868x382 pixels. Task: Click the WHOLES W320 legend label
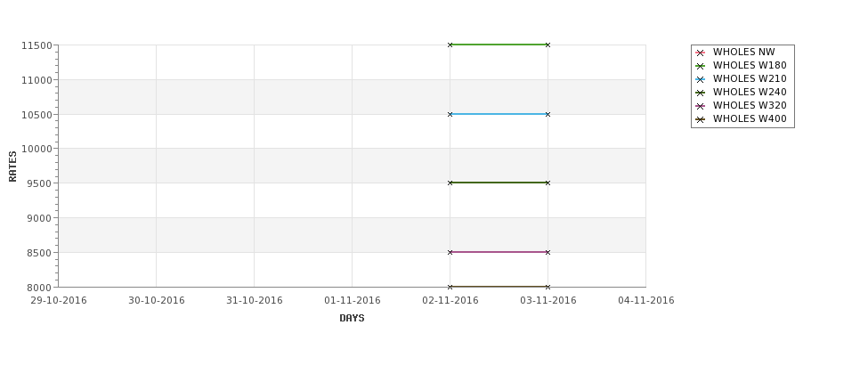(750, 105)
